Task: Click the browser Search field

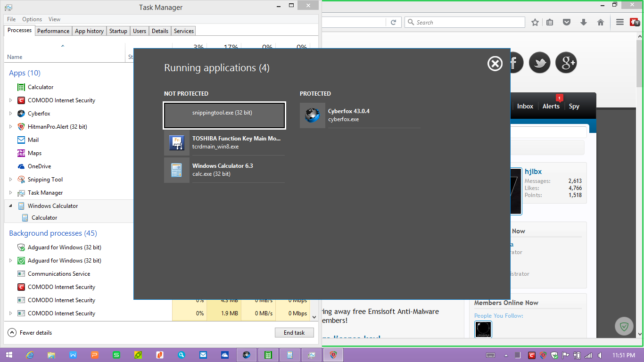Action: (x=464, y=22)
